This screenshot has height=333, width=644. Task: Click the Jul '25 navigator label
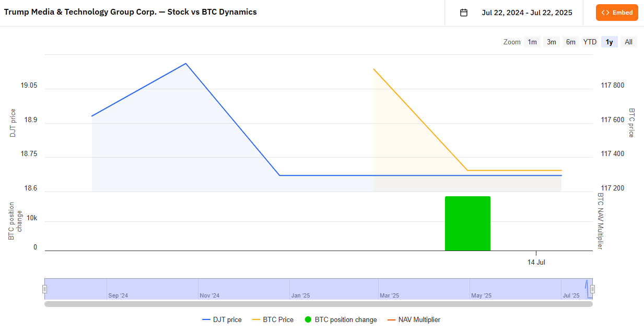coord(571,295)
